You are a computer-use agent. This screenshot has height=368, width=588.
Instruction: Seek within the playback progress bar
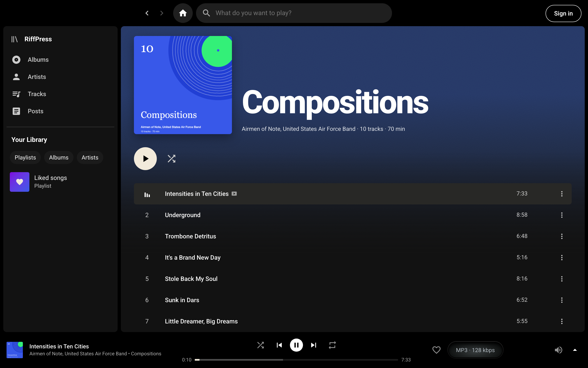[296, 360]
